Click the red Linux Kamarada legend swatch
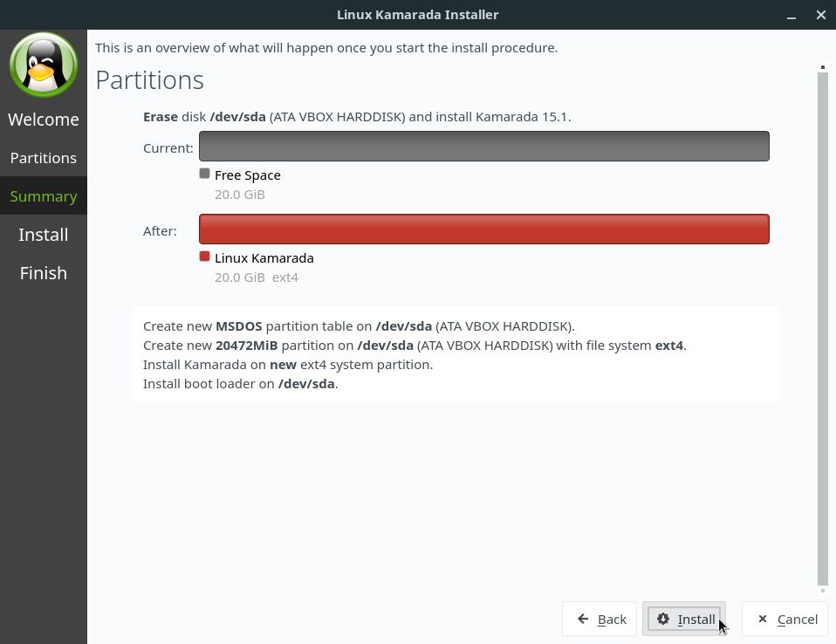 [x=205, y=257]
